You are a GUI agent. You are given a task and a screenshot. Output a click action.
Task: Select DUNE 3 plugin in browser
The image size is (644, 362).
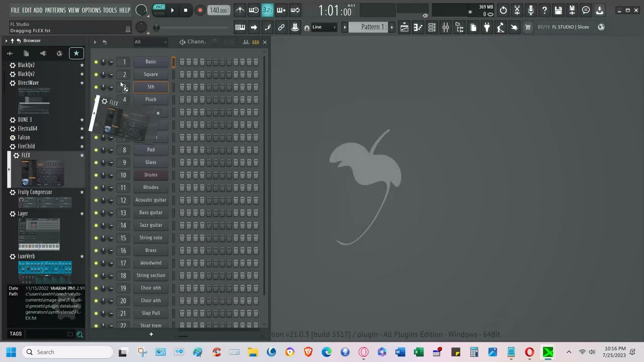pos(25,120)
